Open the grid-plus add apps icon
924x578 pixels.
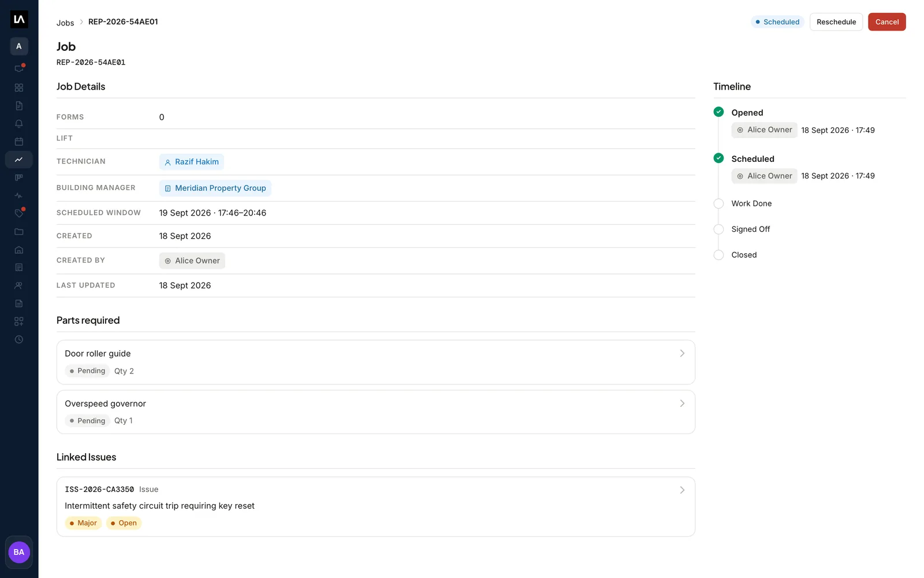click(x=19, y=321)
